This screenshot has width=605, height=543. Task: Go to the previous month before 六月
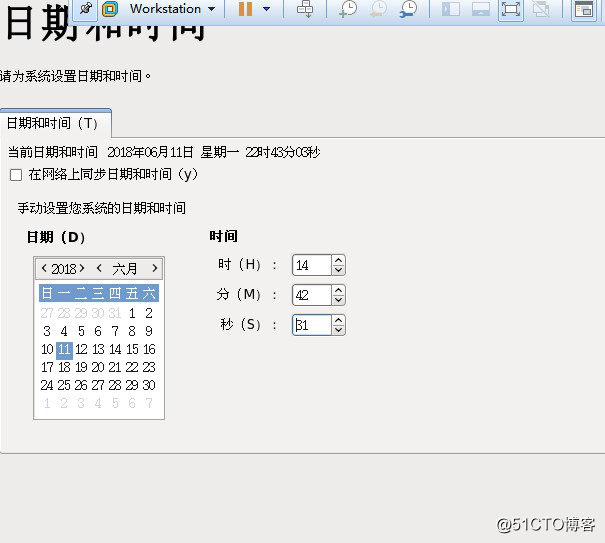coord(99,268)
